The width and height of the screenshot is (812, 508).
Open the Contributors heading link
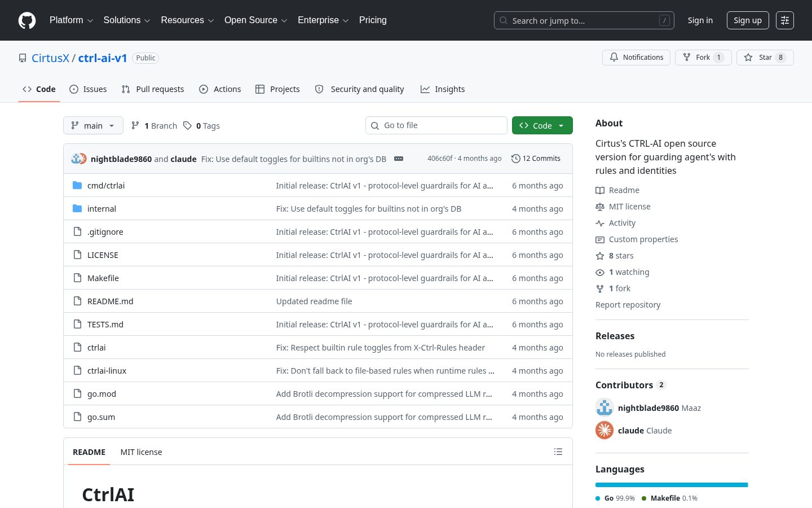pyautogui.click(x=631, y=385)
